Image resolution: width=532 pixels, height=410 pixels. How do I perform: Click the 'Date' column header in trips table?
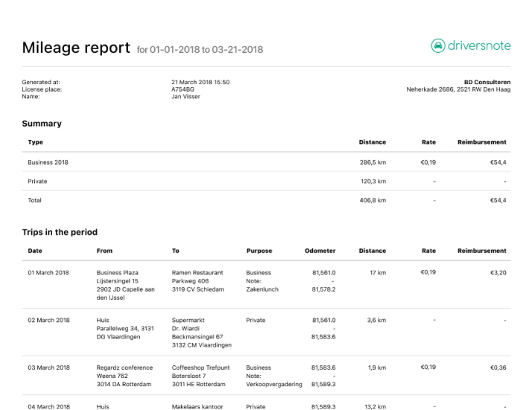[35, 250]
